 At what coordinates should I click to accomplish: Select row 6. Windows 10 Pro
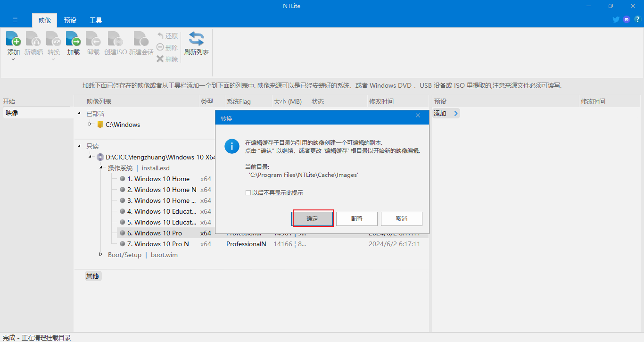click(x=155, y=233)
